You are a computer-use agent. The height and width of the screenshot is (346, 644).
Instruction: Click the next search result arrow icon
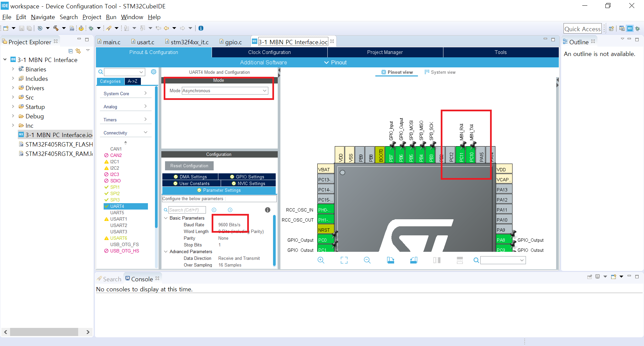click(x=230, y=210)
